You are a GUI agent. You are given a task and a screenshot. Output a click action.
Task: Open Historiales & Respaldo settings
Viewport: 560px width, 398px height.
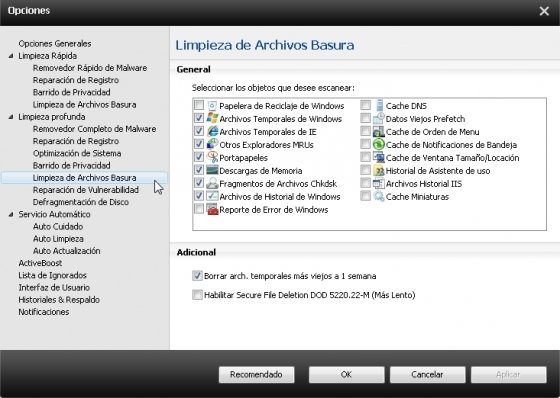(59, 299)
